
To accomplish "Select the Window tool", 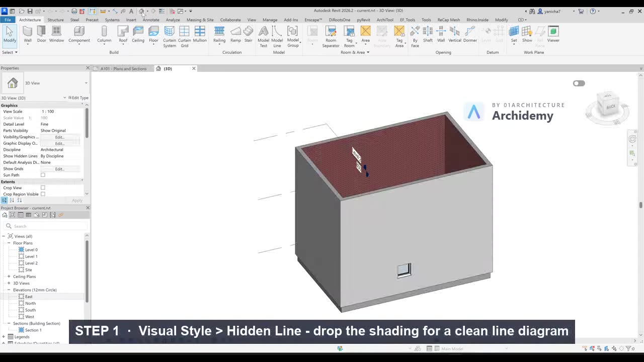I will (56, 34).
